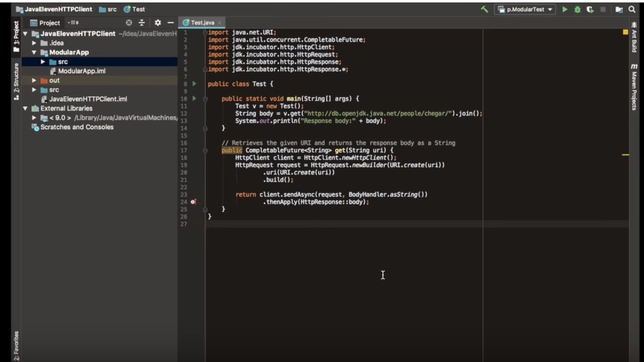
Task: Click the "// Retrieves the given URI" comment
Action: tap(339, 143)
